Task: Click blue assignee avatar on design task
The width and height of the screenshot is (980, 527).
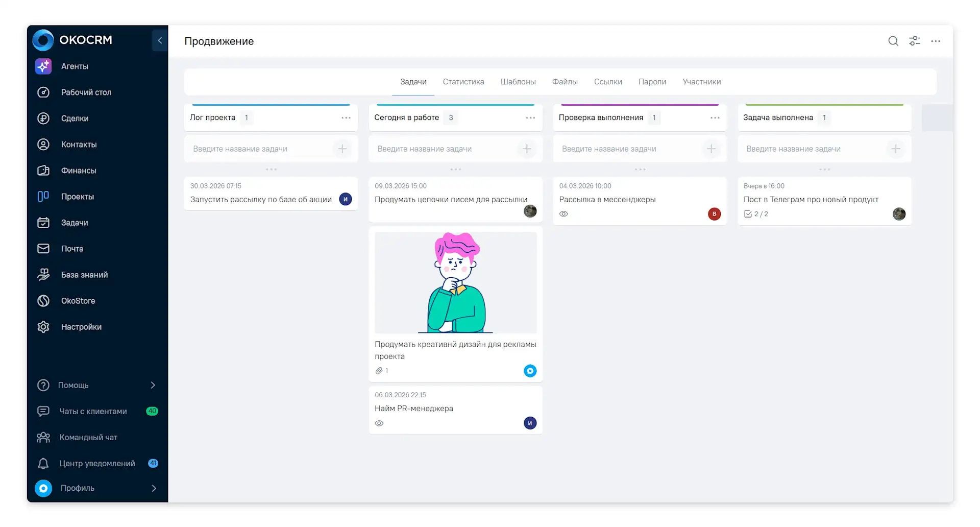Action: click(530, 371)
